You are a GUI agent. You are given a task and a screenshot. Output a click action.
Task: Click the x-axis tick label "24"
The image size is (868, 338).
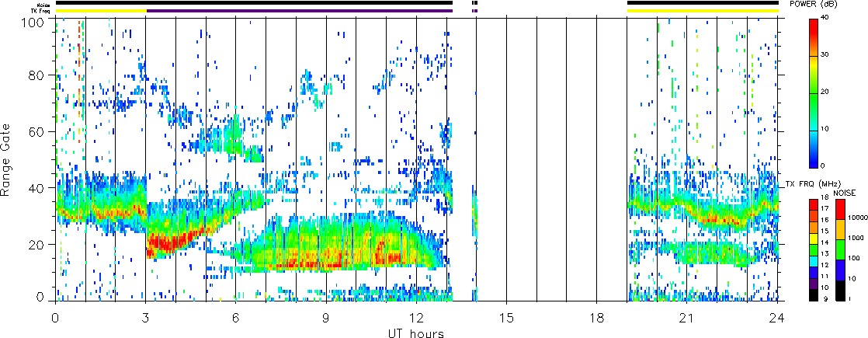pos(777,318)
